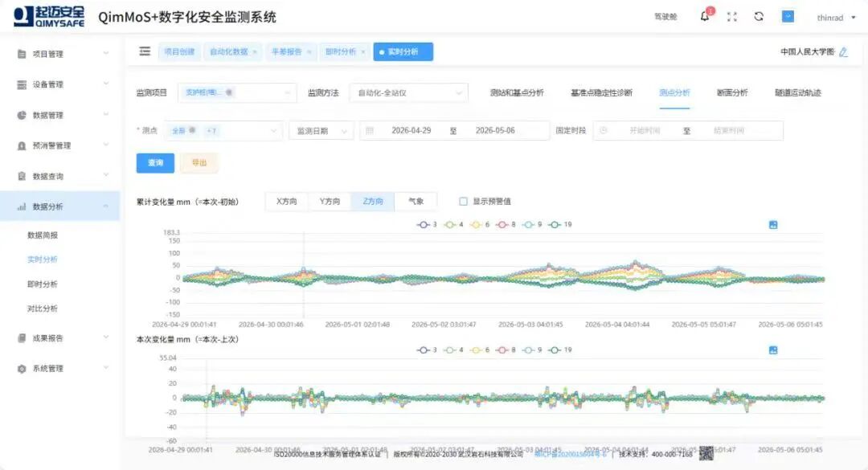Image resolution: width=868 pixels, height=470 pixels.
Task: Close the 平差报告 page tab
Action: pyautogui.click(x=309, y=52)
